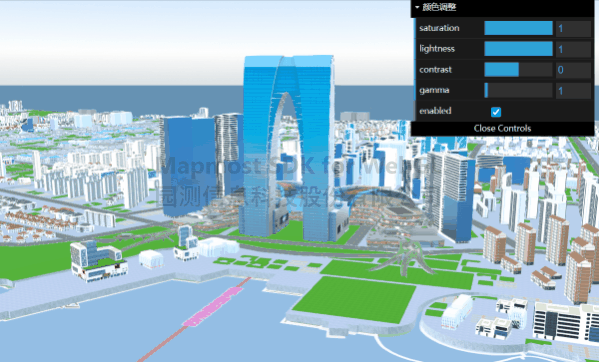The height and width of the screenshot is (362, 599).
Task: Click the Mapmost SDK for WebGL watermark
Action: click(x=294, y=166)
